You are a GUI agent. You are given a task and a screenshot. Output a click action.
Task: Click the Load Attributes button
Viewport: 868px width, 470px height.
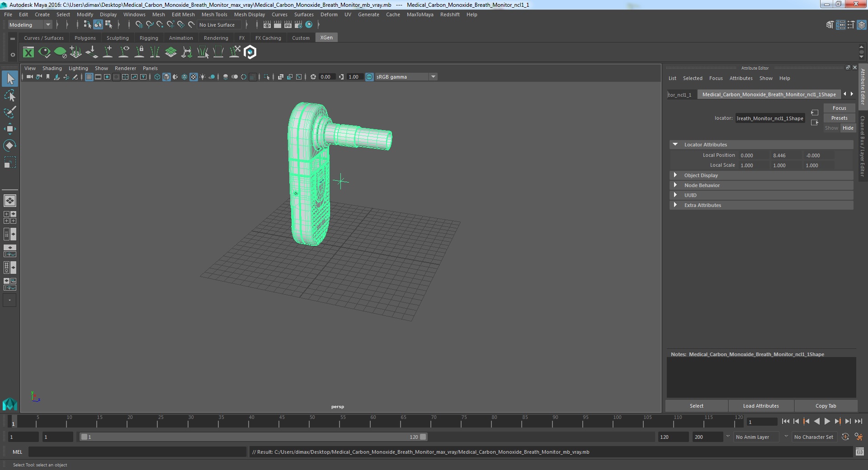tap(761, 406)
